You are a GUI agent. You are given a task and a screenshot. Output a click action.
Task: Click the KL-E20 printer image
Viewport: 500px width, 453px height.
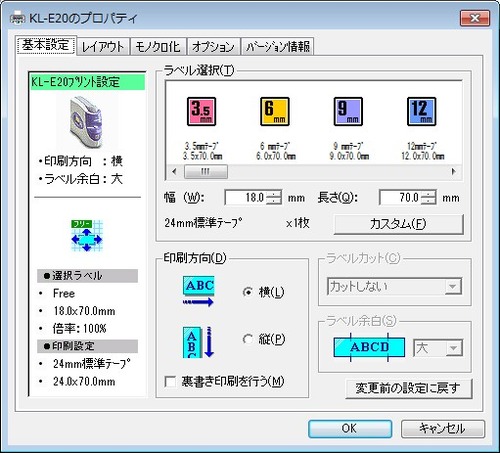(87, 122)
